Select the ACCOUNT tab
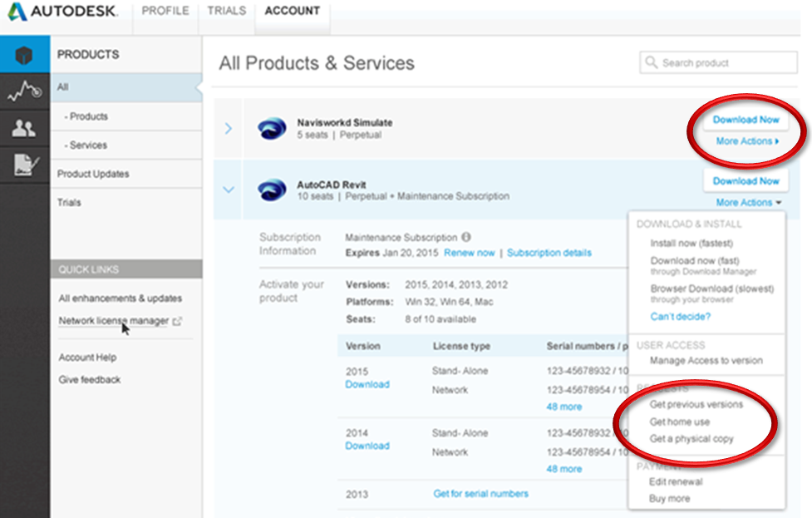This screenshot has height=518, width=812. (x=292, y=11)
